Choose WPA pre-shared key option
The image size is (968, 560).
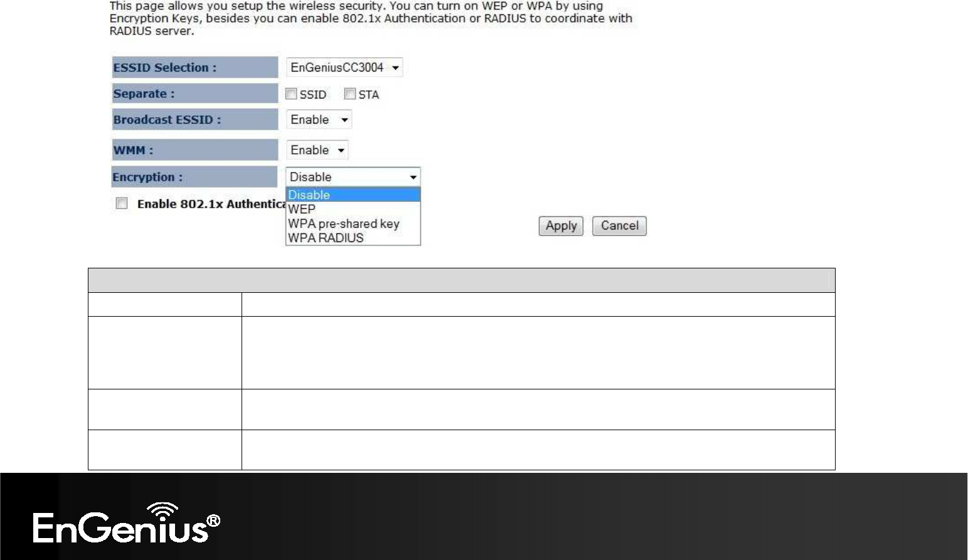pyautogui.click(x=353, y=224)
